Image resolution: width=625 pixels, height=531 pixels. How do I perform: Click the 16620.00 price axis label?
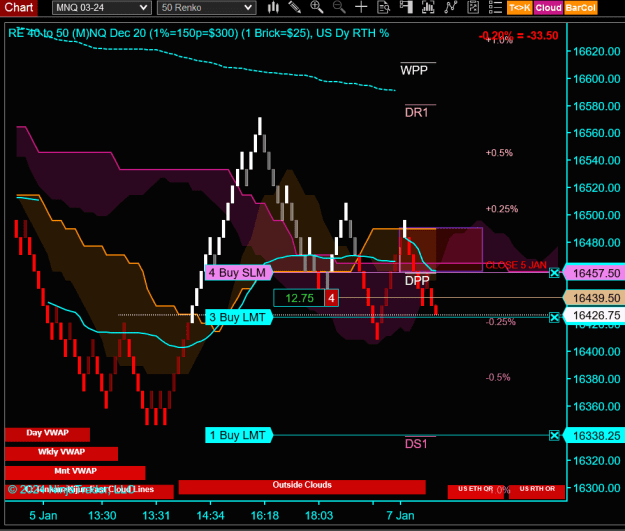[596, 51]
